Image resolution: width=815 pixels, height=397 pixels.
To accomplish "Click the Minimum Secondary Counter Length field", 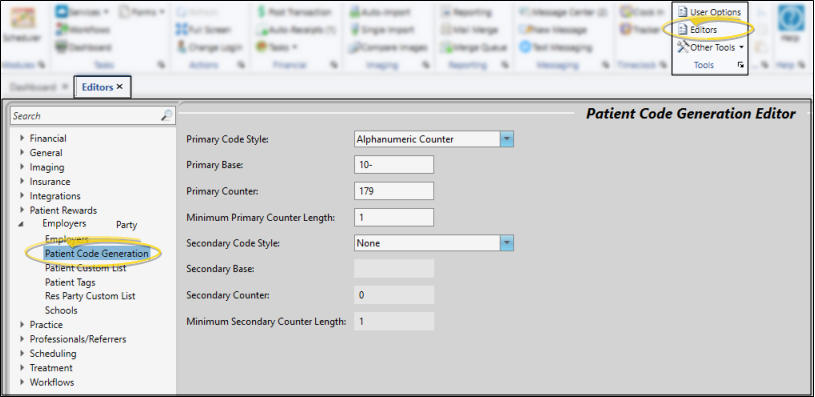I will click(x=394, y=321).
